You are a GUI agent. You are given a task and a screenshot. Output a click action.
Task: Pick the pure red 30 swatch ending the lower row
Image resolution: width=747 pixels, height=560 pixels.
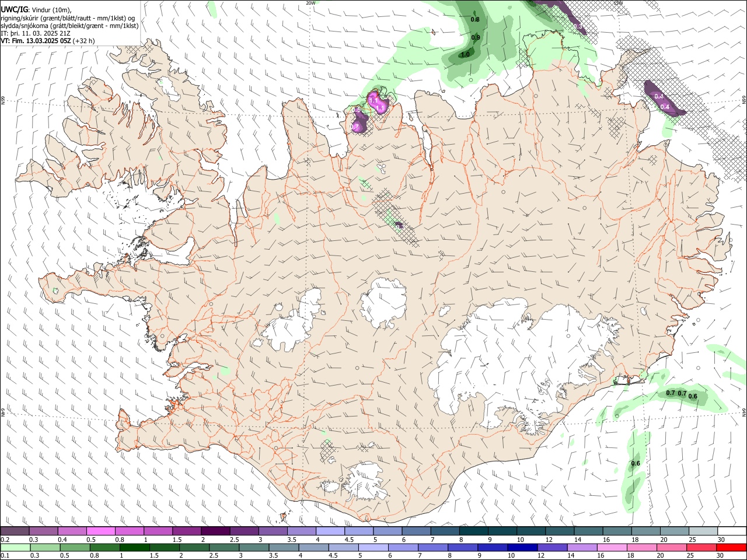tap(732, 548)
